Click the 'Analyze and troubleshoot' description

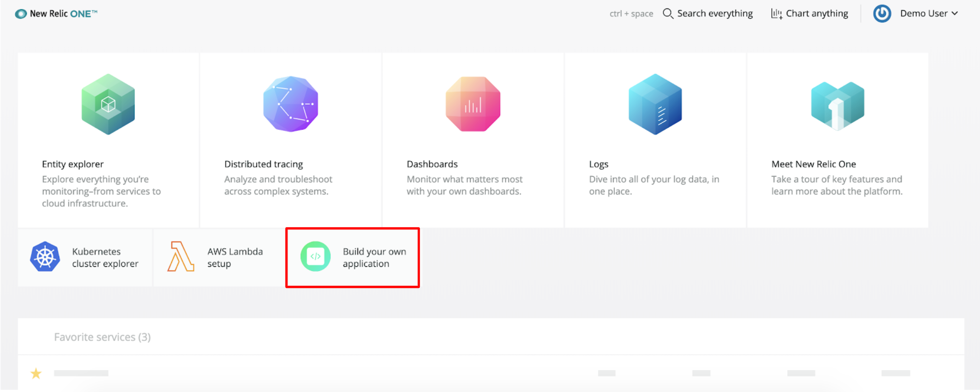[278, 185]
